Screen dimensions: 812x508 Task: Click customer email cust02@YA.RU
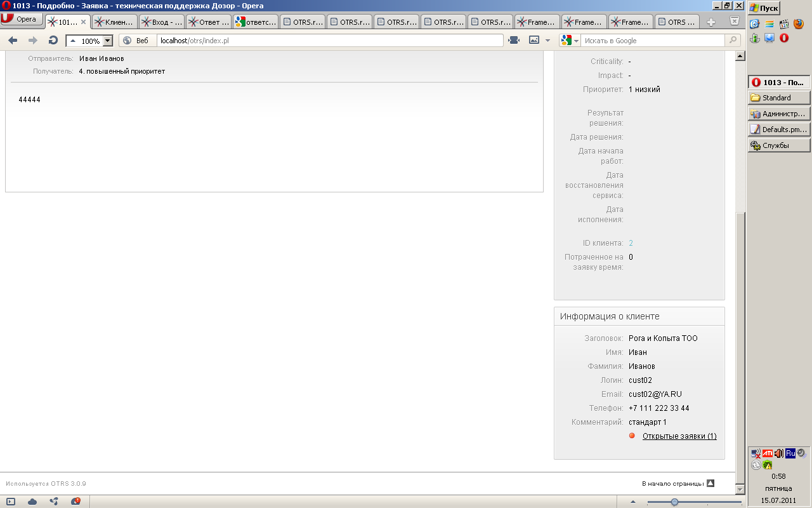coord(655,394)
